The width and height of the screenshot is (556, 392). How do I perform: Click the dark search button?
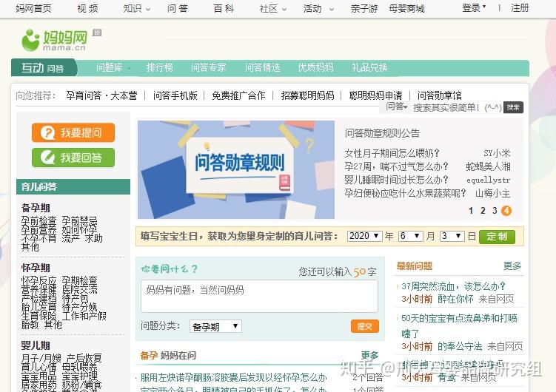pos(513,107)
